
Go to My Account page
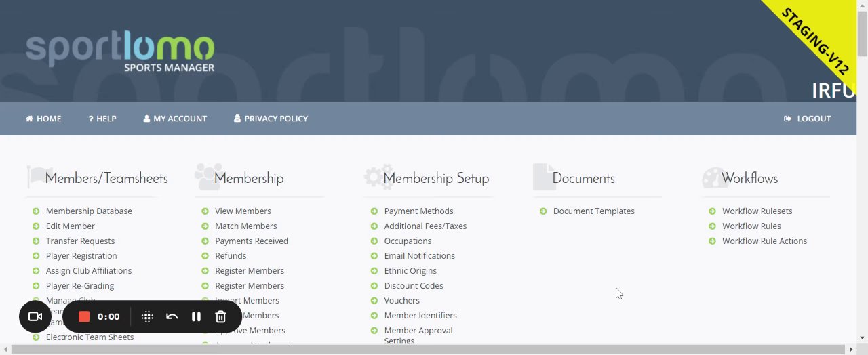coord(175,119)
